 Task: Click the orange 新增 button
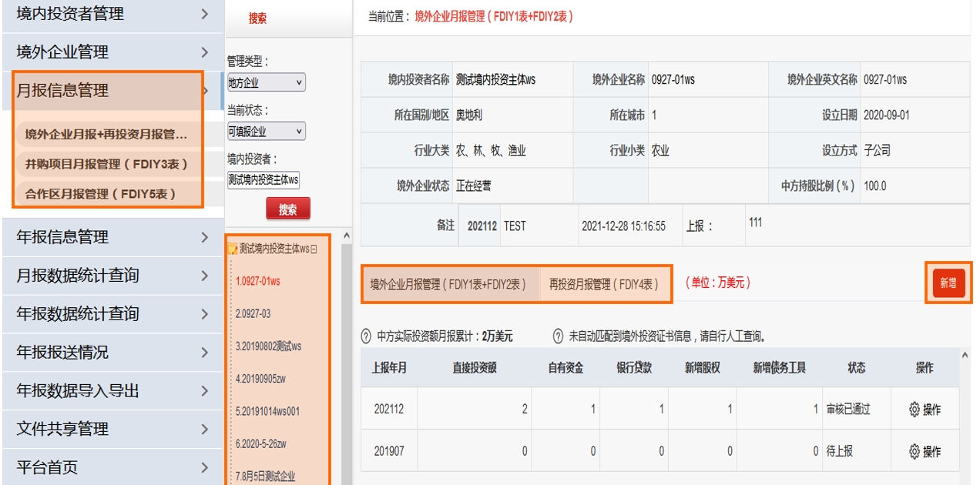[948, 283]
